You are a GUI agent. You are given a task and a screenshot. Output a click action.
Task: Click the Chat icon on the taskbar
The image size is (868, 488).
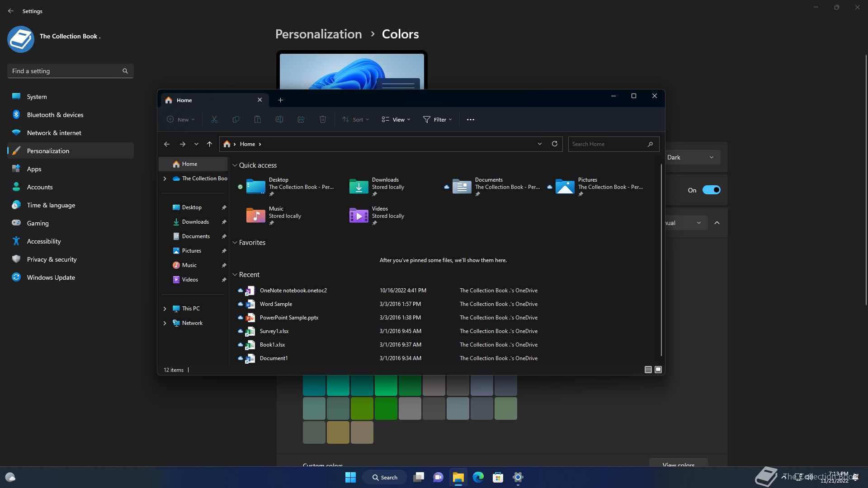pyautogui.click(x=438, y=477)
